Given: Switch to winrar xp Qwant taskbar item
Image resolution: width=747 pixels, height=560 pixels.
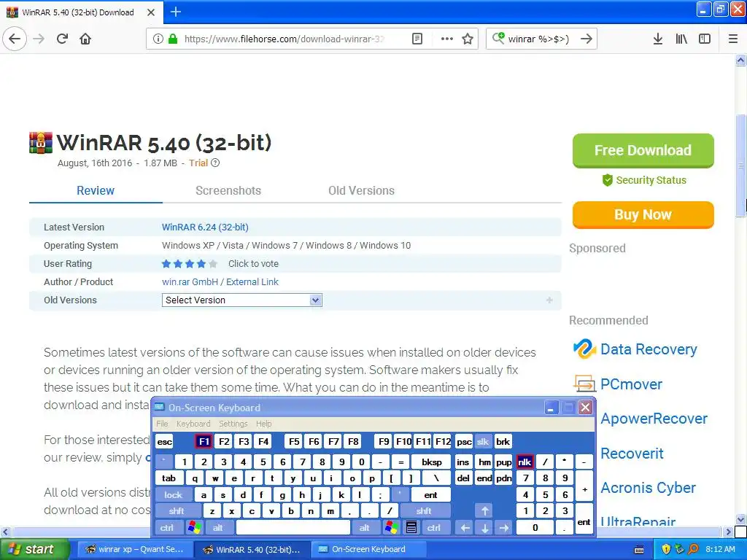Looking at the screenshot, I should [x=135, y=549].
